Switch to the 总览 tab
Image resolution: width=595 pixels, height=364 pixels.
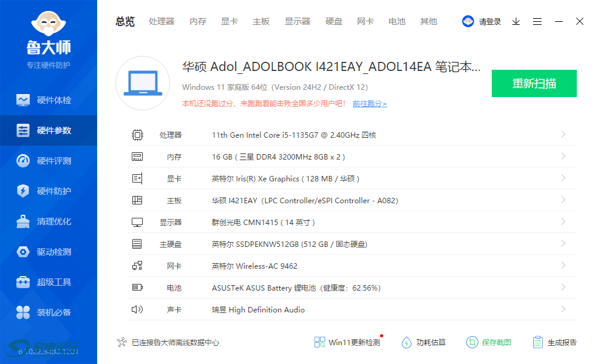125,22
